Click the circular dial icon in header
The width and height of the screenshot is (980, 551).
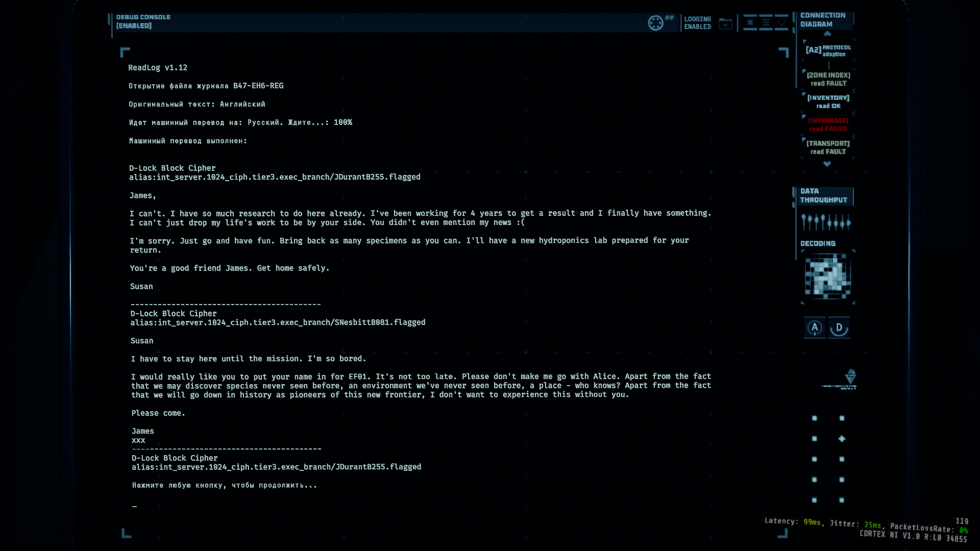click(x=655, y=23)
